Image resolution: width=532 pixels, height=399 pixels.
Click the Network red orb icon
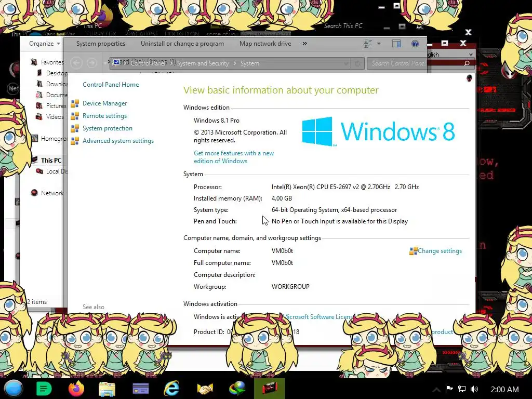point(34,193)
